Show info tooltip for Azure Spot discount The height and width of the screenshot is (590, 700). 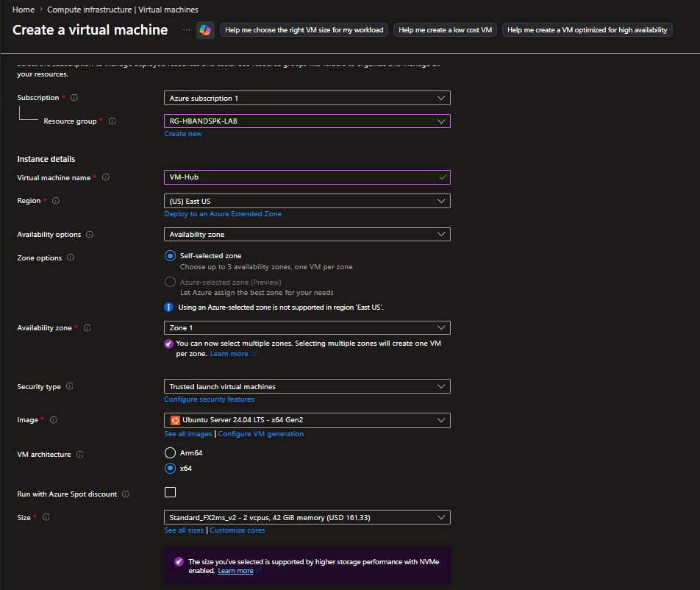coord(126,494)
